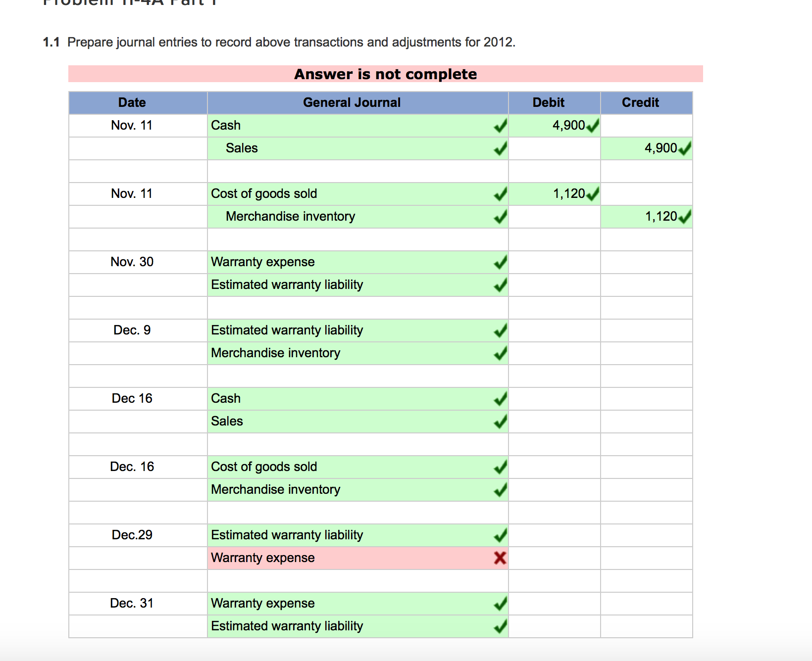Select the checkmark beside Cost of goods sold
Image resolution: width=812 pixels, height=661 pixels.
pos(501,194)
